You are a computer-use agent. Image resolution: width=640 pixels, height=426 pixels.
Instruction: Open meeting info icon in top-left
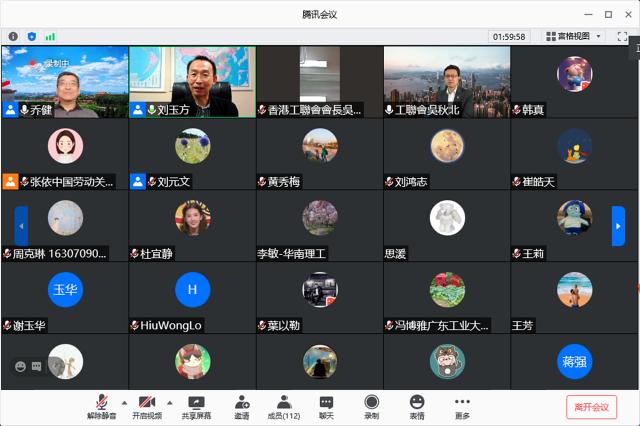13,36
